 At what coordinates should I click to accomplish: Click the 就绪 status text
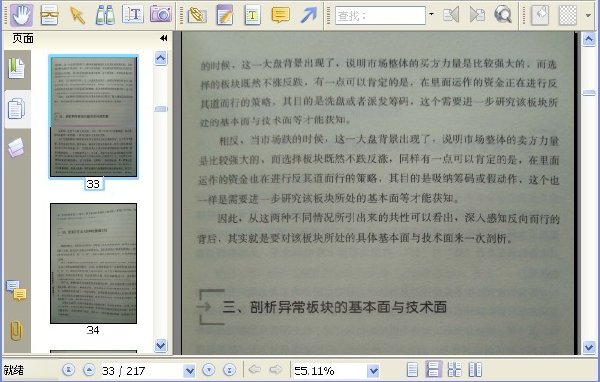[x=14, y=370]
